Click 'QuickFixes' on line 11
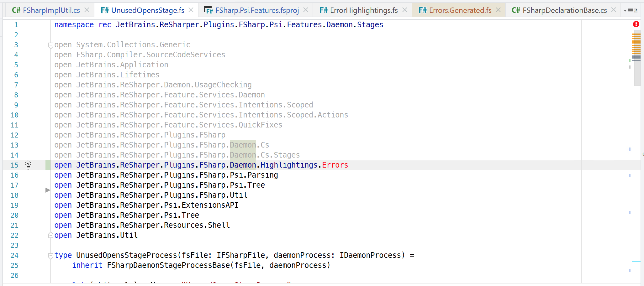The image size is (644, 286). click(260, 125)
